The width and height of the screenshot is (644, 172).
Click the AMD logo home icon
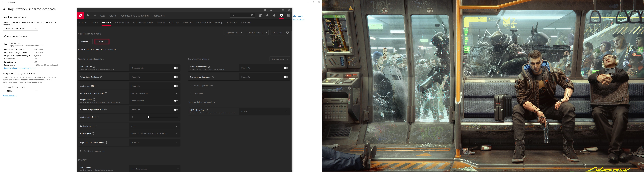click(x=80, y=16)
